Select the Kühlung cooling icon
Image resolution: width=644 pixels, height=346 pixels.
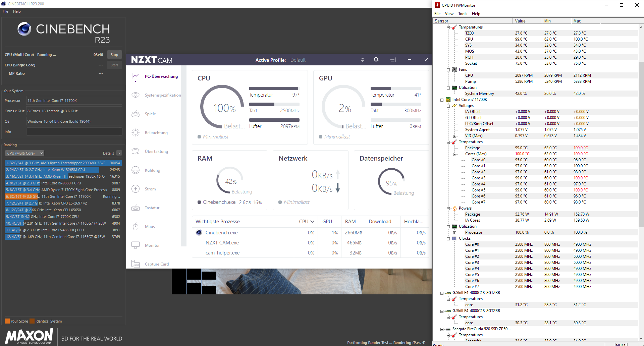point(136,170)
